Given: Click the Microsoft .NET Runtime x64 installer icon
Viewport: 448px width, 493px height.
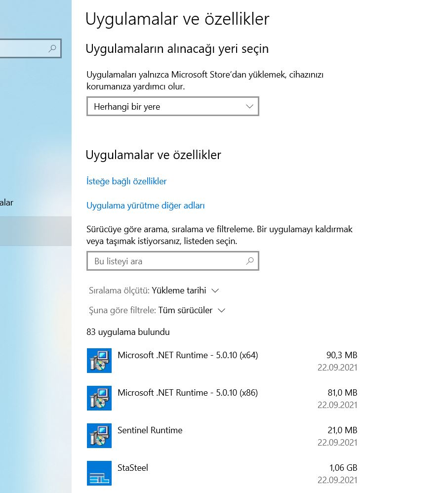Looking at the screenshot, I should (99, 361).
